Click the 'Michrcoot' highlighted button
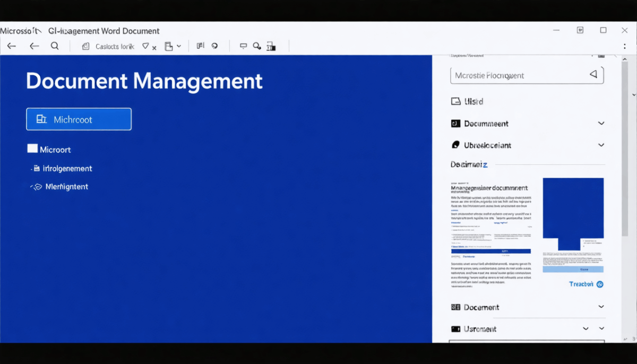Screen dimensions: 637x364 (79, 119)
